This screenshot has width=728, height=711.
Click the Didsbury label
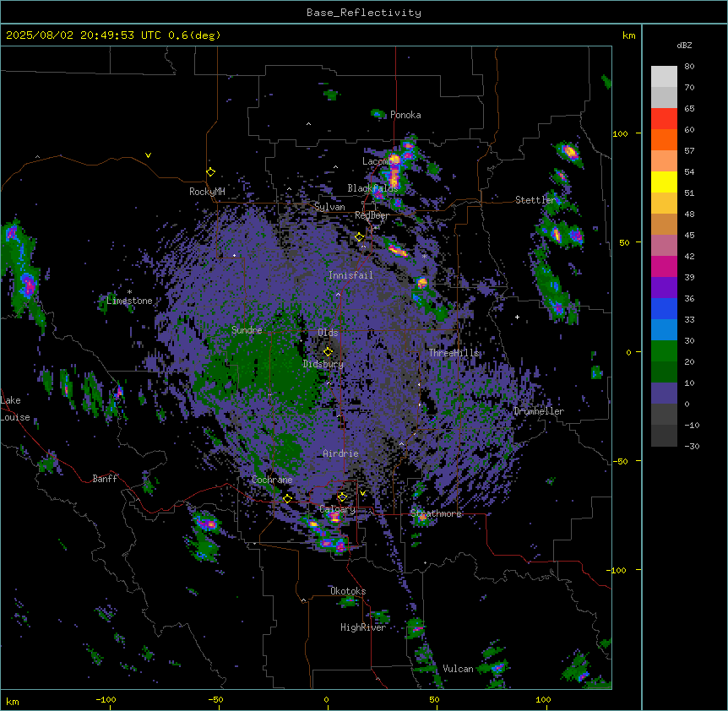pos(323,364)
